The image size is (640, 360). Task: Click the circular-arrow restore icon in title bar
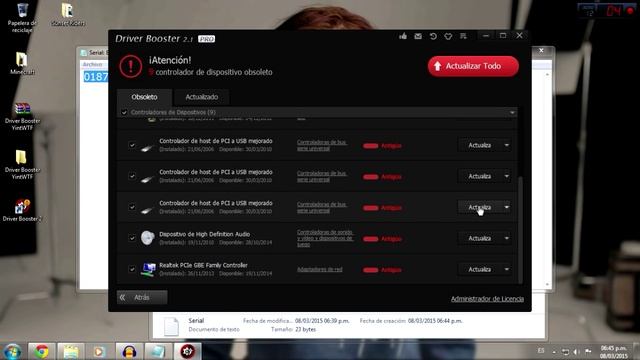(433, 36)
